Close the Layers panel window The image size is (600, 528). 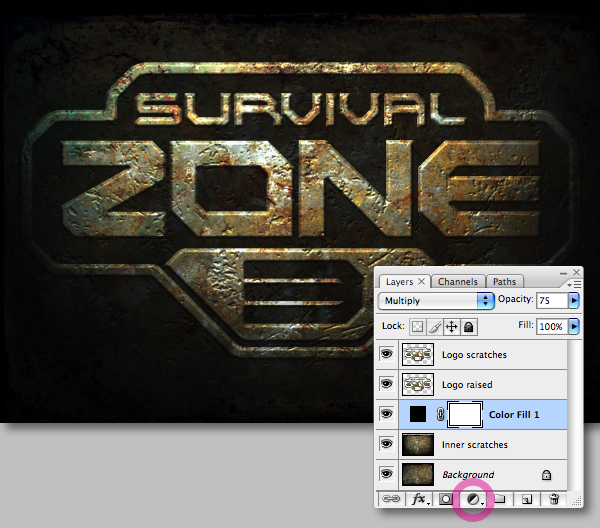tap(577, 272)
